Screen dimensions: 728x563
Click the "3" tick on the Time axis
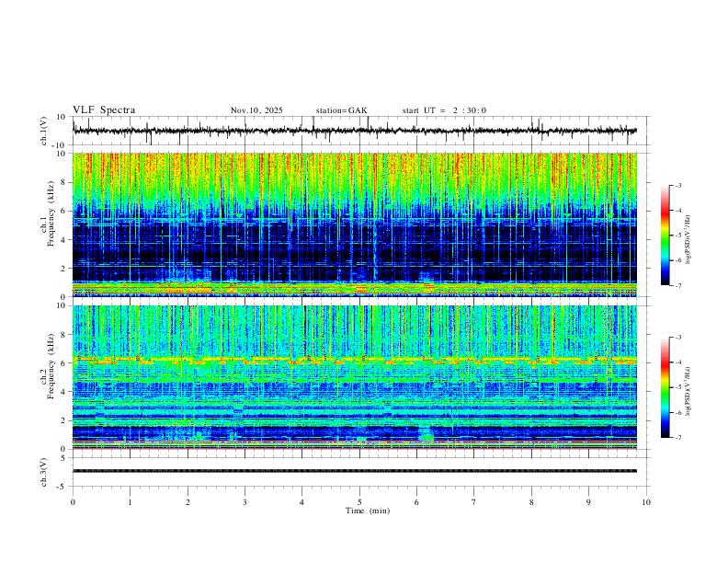(x=245, y=502)
